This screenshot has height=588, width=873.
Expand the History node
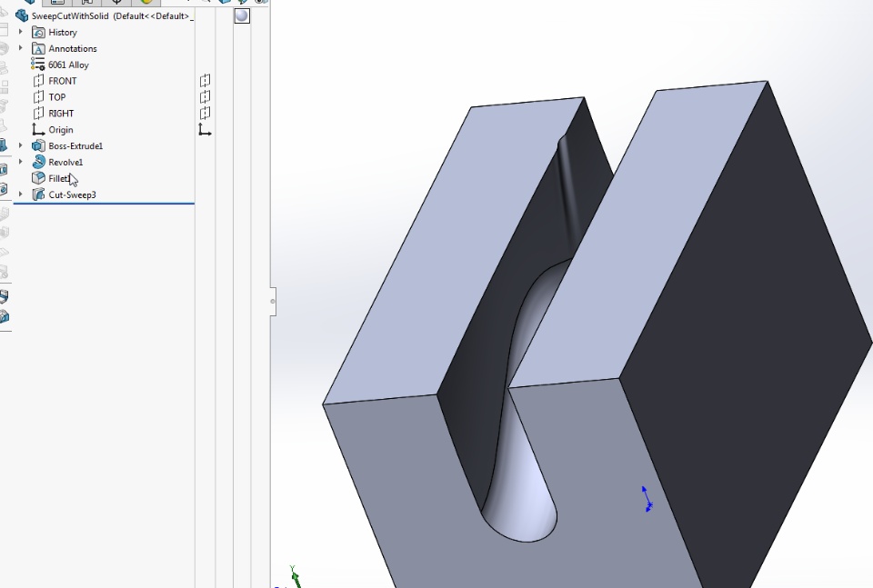click(x=21, y=32)
